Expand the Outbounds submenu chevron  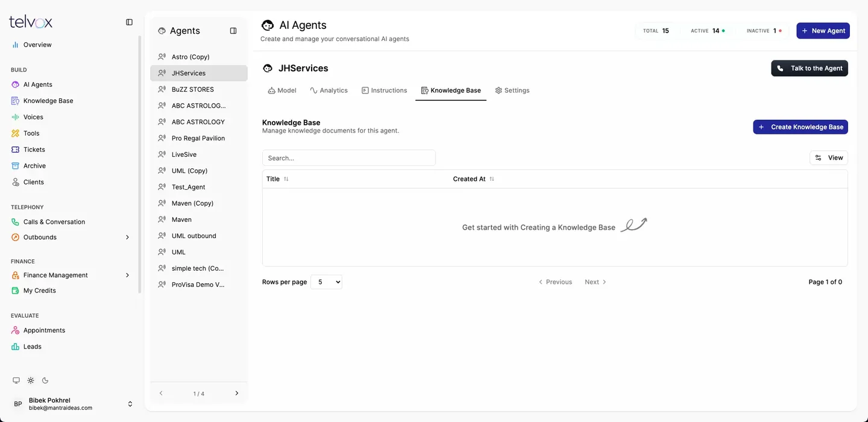tap(127, 238)
